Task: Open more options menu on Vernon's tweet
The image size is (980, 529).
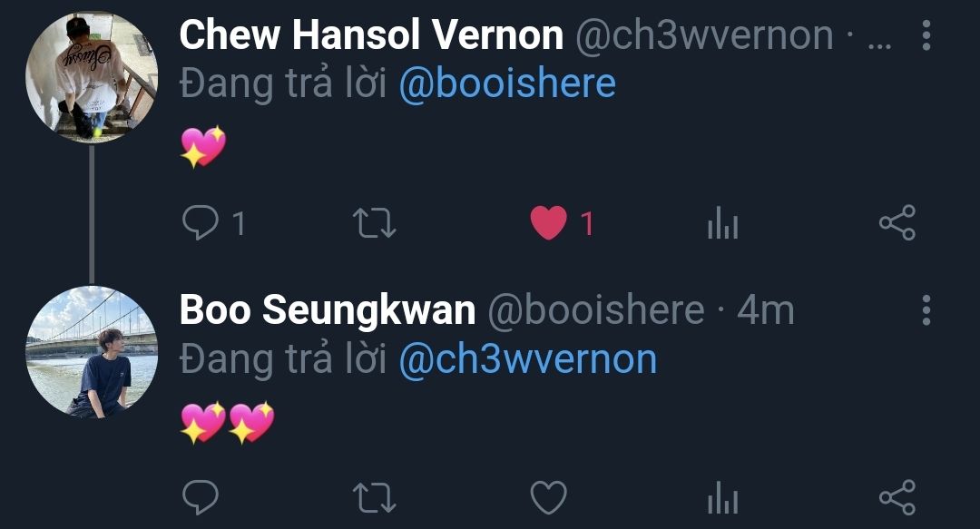Action: pos(926,35)
